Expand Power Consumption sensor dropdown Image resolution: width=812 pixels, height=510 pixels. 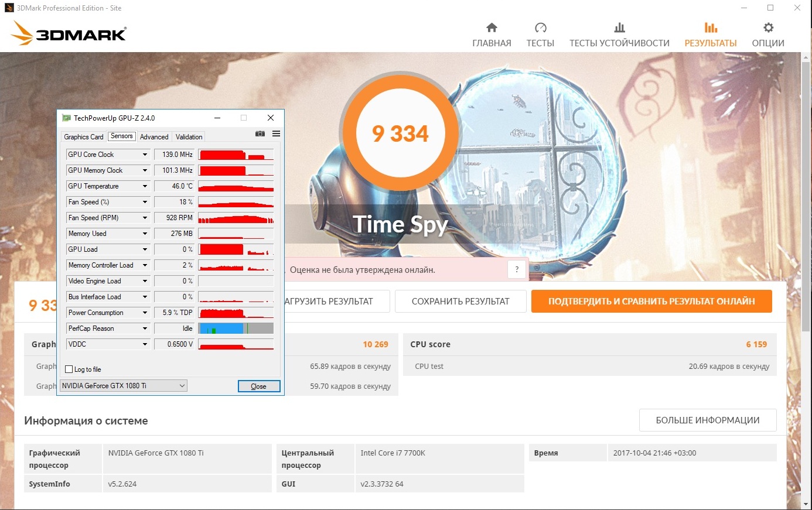[145, 313]
